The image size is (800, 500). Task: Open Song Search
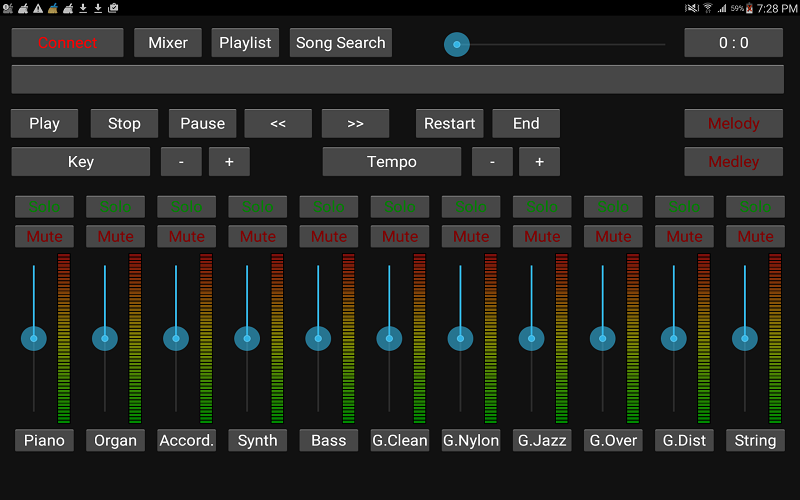click(x=341, y=43)
